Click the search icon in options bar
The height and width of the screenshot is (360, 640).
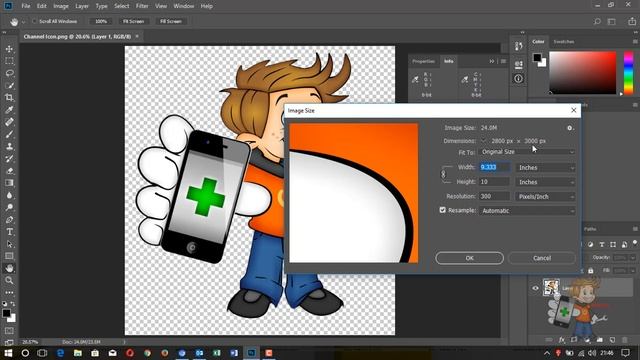597,22
